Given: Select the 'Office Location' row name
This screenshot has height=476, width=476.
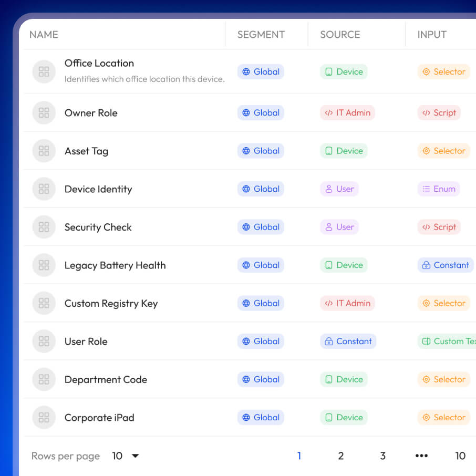Looking at the screenshot, I should point(99,63).
